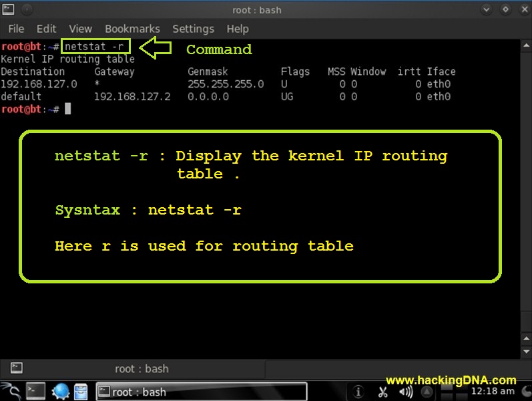Viewport: 532px width, 401px height.
Task: Click the UG flag value
Action: (287, 96)
